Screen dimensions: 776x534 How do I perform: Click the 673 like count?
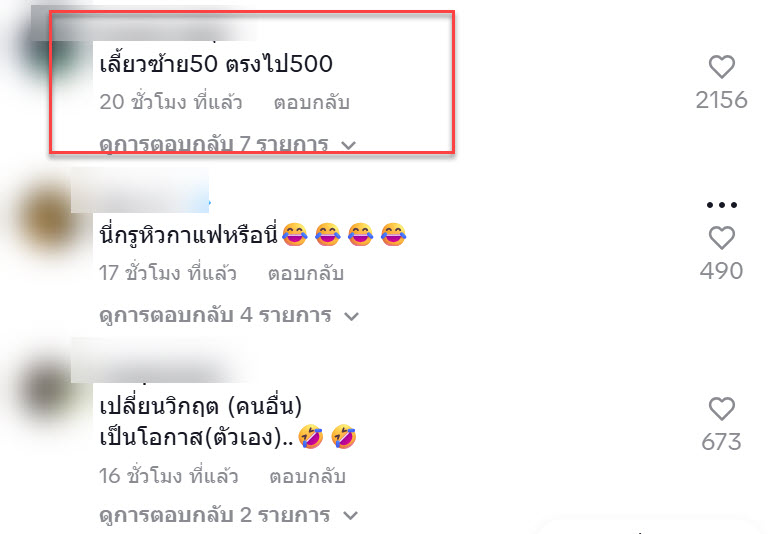click(721, 441)
